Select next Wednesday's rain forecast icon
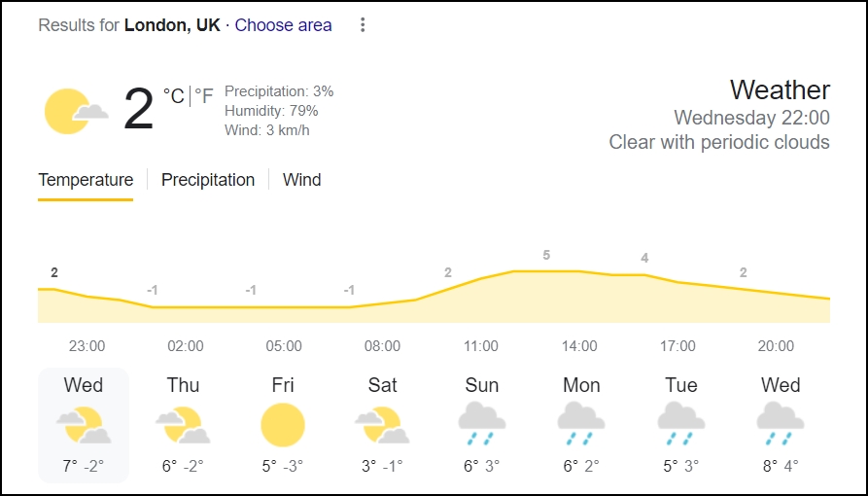This screenshot has height=496, width=868. (x=781, y=424)
